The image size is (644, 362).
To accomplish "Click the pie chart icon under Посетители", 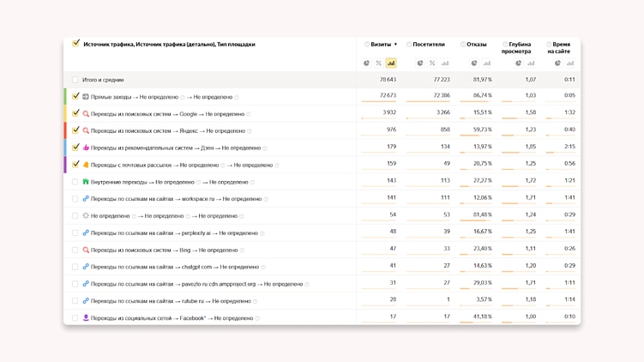I will point(420,63).
